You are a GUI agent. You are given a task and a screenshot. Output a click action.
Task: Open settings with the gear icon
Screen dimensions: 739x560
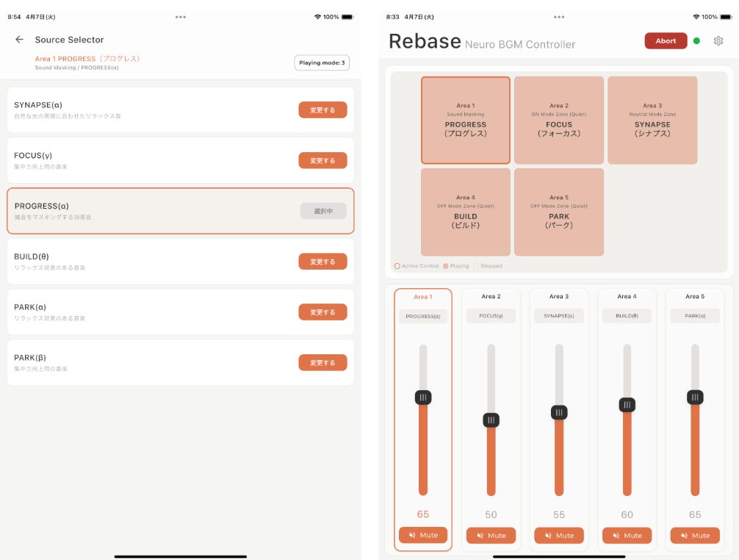tap(718, 41)
